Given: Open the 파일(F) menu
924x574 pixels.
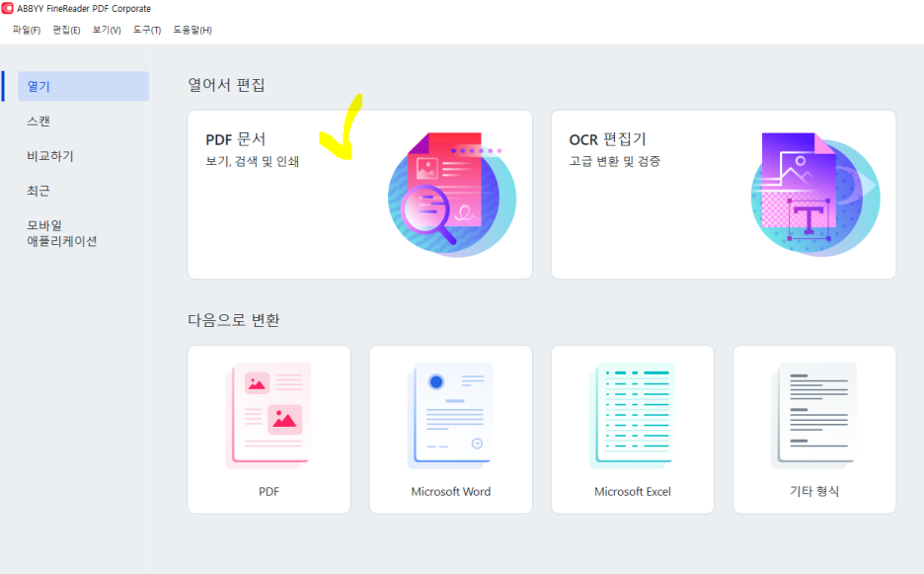Looking at the screenshot, I should (x=27, y=30).
